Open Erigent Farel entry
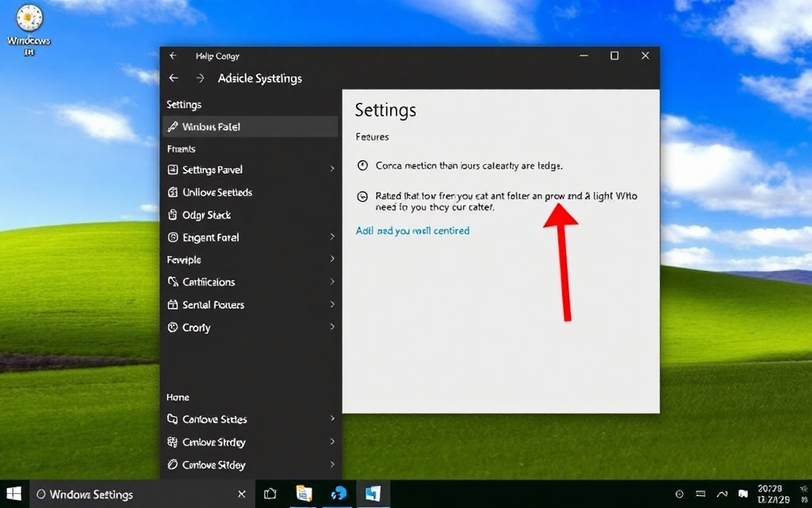This screenshot has height=508, width=812. [x=250, y=237]
